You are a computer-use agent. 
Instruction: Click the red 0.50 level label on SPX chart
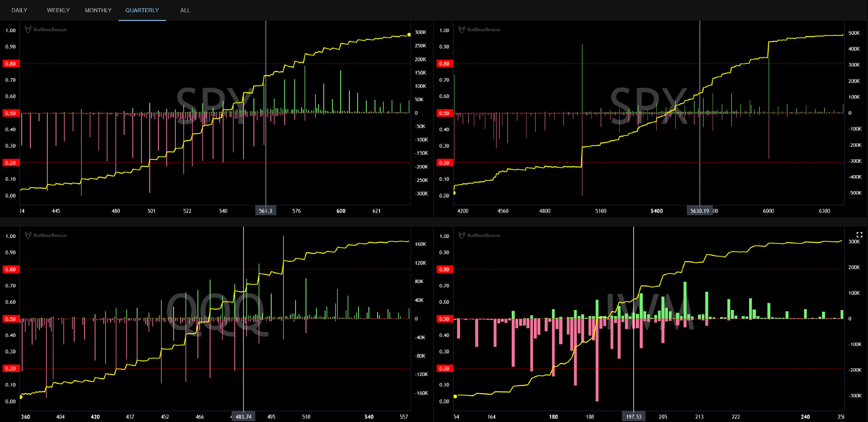pyautogui.click(x=444, y=113)
